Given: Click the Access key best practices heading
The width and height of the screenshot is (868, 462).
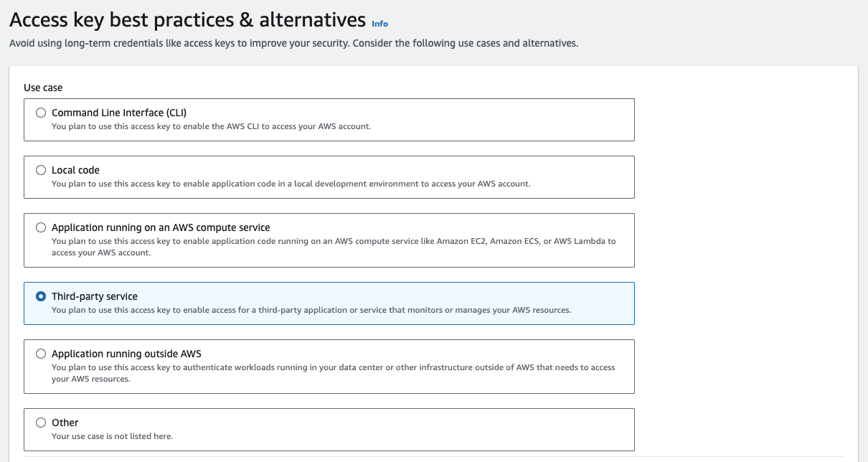Looking at the screenshot, I should (187, 19).
